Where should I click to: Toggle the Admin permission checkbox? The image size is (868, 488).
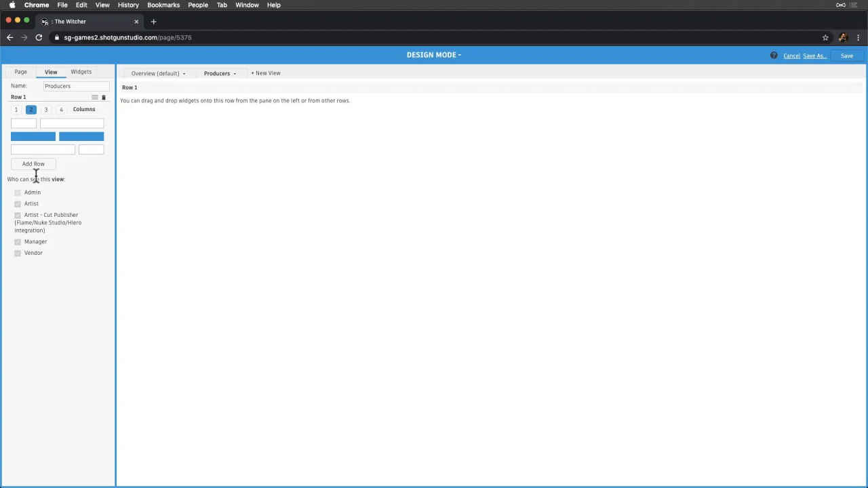[x=18, y=192]
